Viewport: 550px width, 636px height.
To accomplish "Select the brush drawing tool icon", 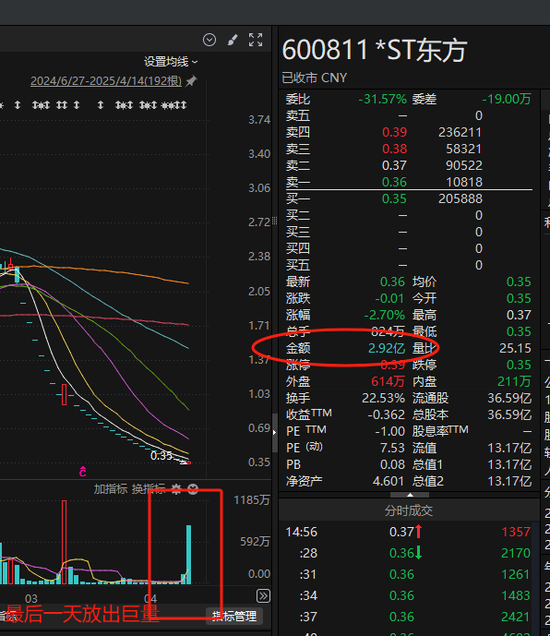I will point(232,40).
